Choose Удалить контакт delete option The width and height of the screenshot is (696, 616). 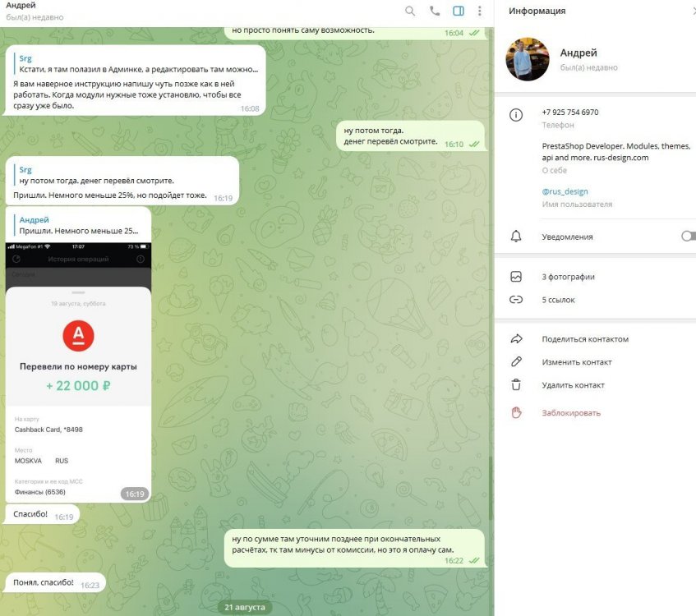[573, 385]
